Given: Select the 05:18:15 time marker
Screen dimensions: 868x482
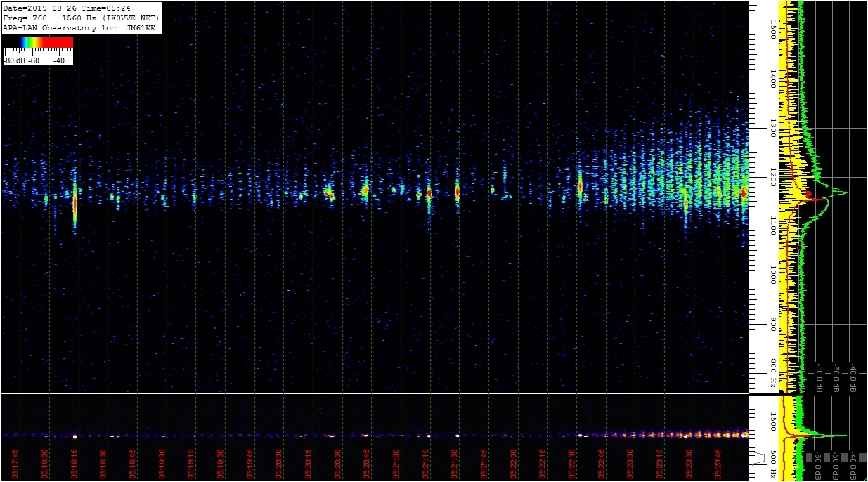Looking at the screenshot, I should click(x=75, y=464).
